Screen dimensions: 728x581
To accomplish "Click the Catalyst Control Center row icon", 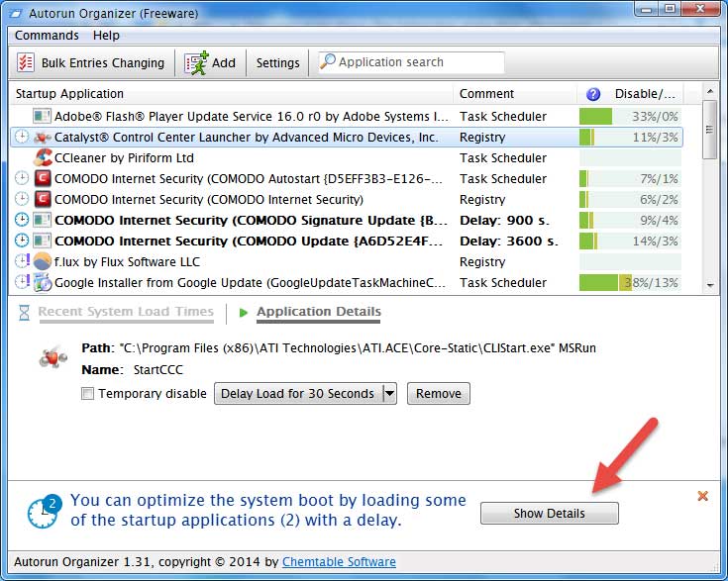I will click(x=42, y=137).
